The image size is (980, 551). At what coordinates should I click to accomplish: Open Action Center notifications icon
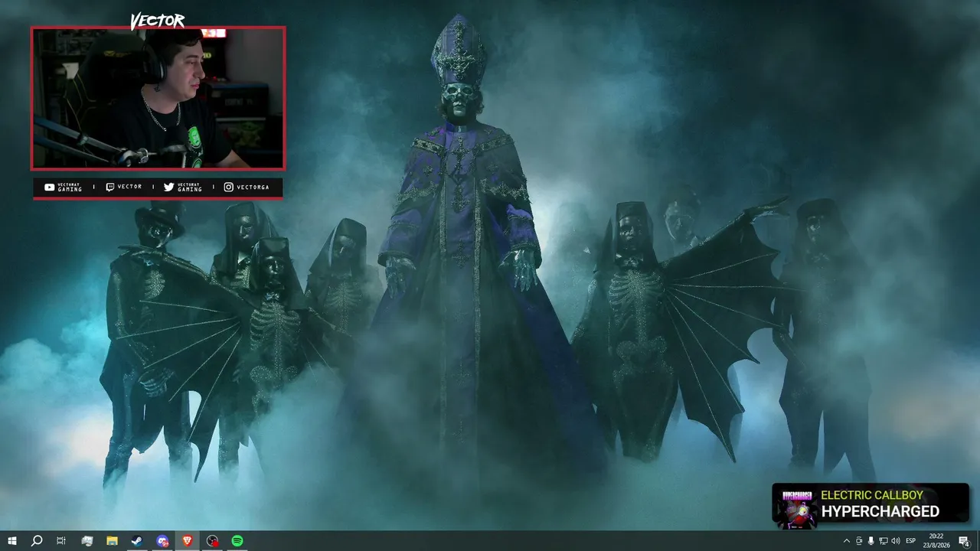[x=965, y=541]
